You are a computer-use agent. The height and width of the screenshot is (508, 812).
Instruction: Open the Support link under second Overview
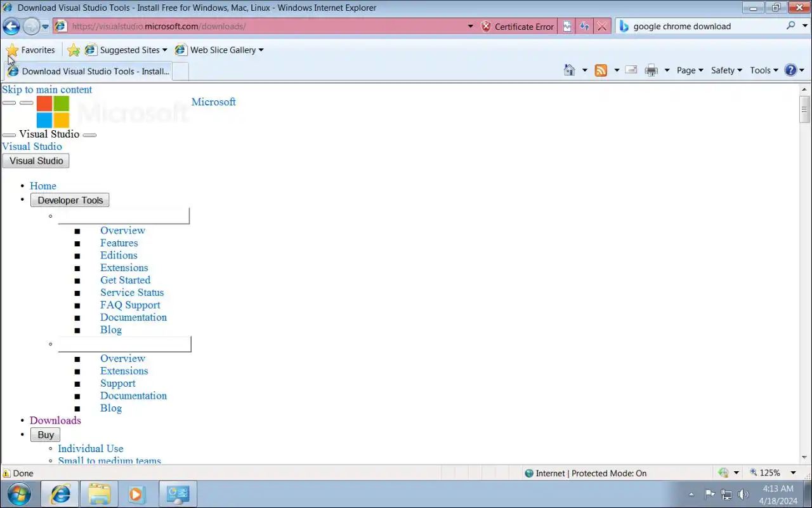click(x=118, y=383)
